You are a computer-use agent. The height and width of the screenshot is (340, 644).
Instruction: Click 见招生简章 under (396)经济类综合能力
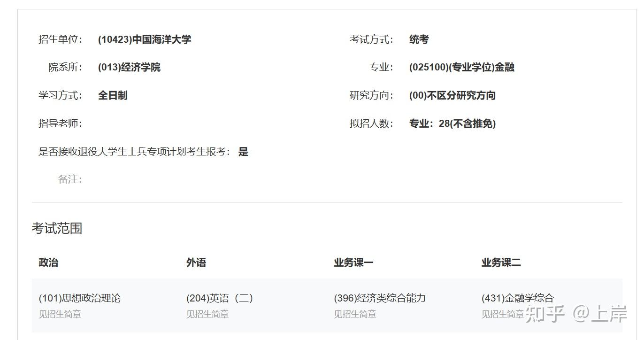(x=355, y=314)
